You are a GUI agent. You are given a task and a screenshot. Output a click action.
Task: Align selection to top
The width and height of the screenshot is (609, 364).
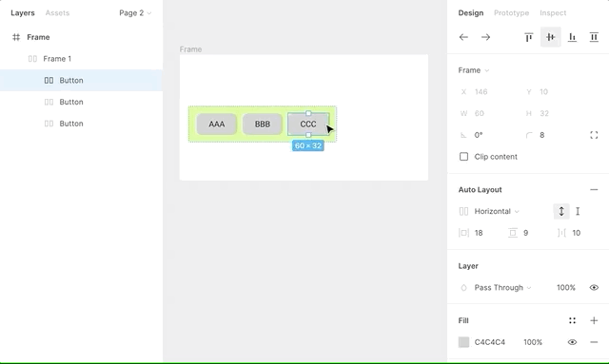point(529,37)
